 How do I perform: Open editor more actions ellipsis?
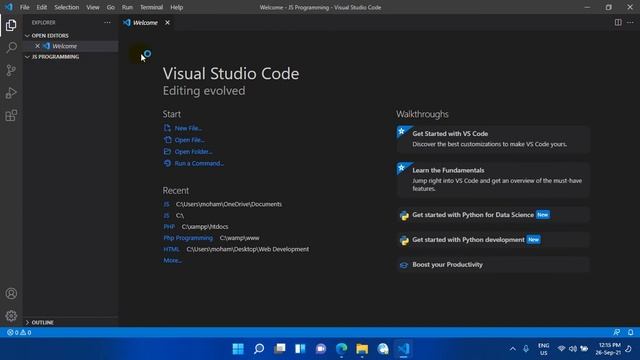click(630, 22)
